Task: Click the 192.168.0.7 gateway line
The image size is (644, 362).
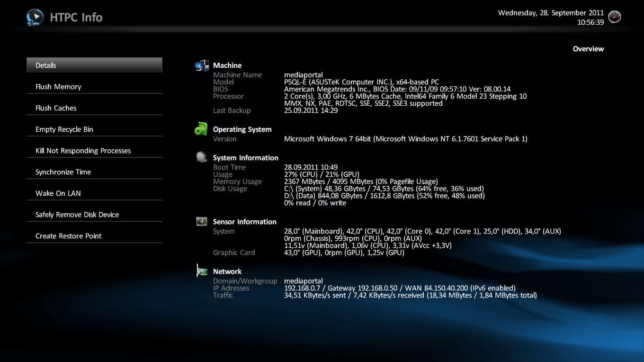Action: coord(400,288)
